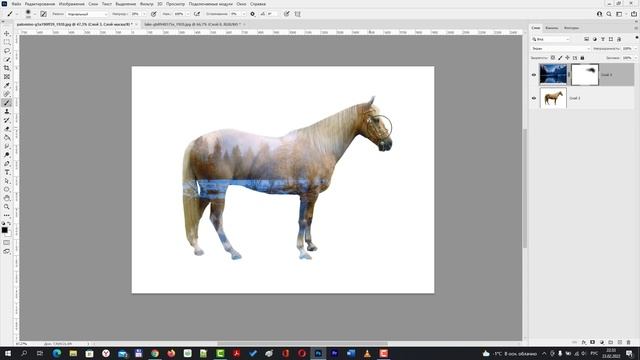The height and width of the screenshot is (360, 640).
Task: Select the Lasso tool
Action: tap(7, 51)
